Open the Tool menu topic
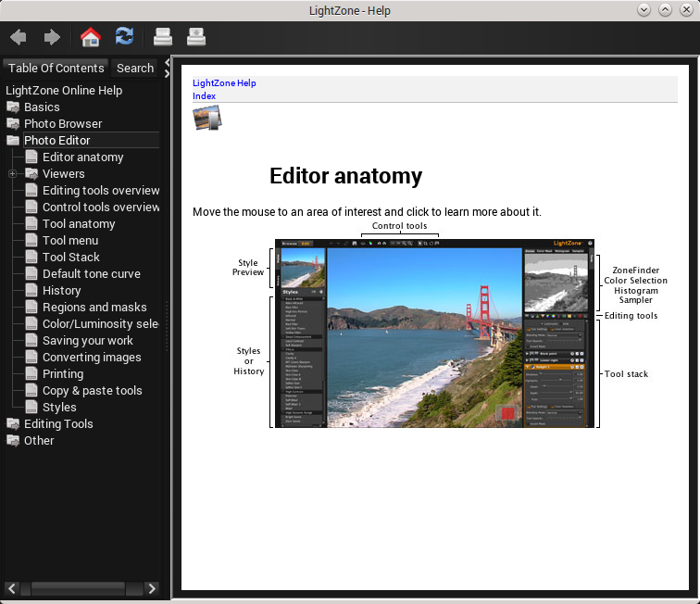This screenshot has width=700, height=604. 70,240
